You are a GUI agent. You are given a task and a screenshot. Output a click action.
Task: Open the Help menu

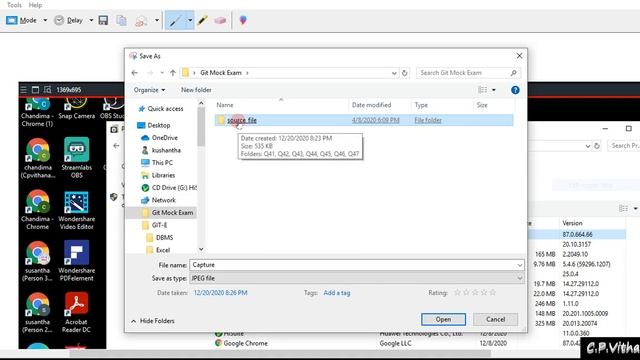(35, 5)
